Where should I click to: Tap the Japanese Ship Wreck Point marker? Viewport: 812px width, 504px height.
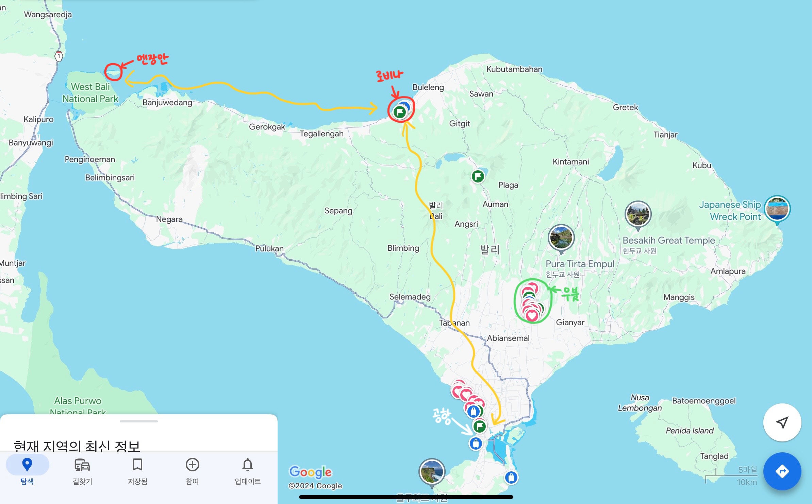click(x=777, y=209)
